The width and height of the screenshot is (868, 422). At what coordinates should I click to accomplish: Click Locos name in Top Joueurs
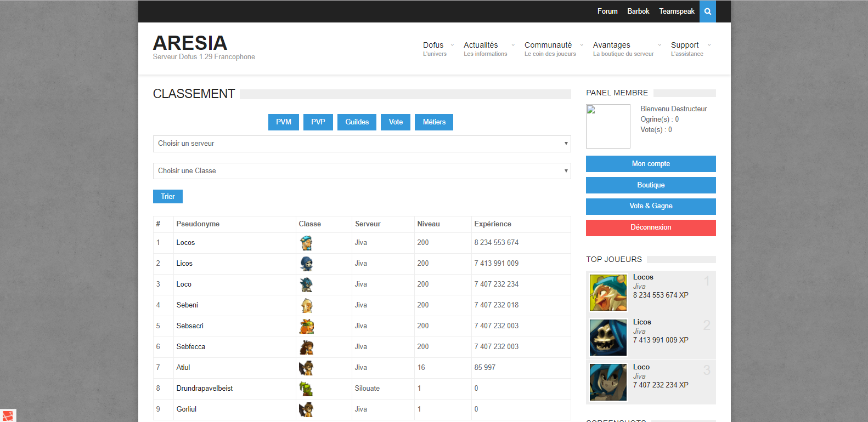tap(643, 277)
